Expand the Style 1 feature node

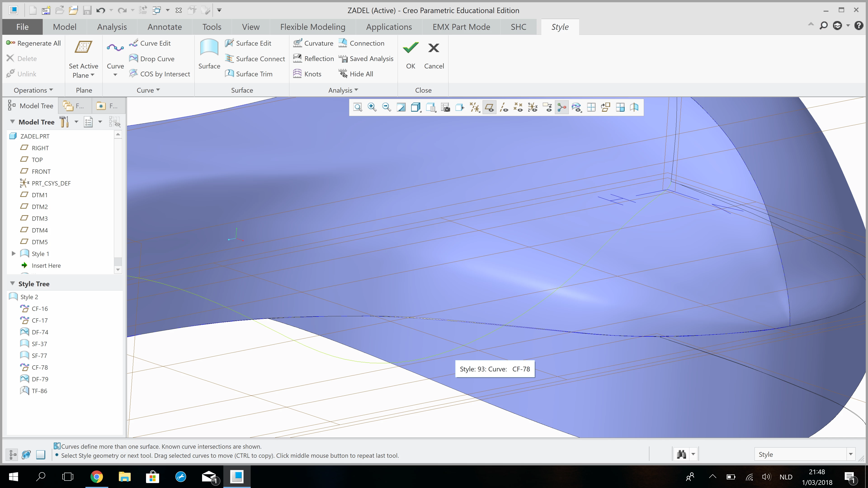point(14,253)
